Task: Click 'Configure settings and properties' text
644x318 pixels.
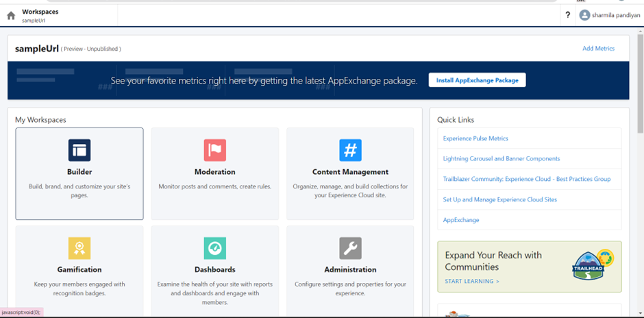Action: click(350, 289)
